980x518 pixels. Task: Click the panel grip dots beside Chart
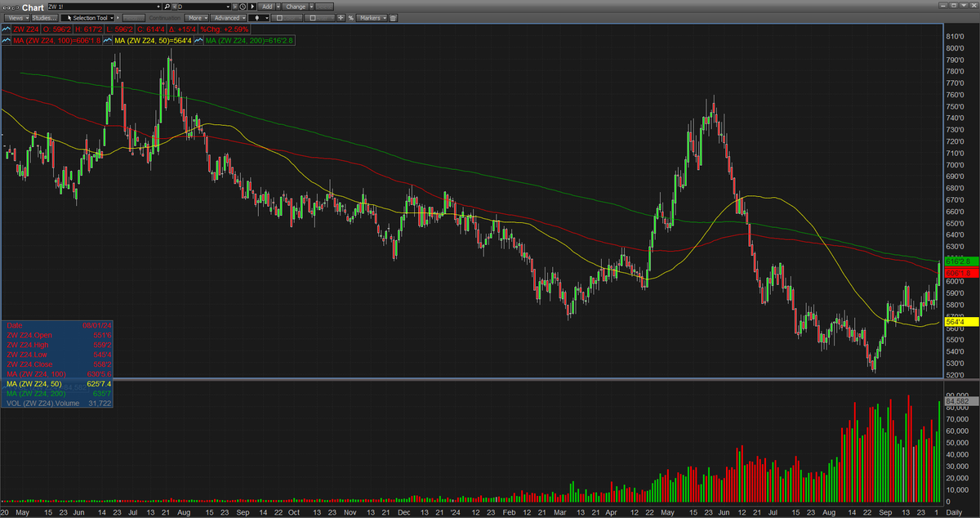click(11, 7)
